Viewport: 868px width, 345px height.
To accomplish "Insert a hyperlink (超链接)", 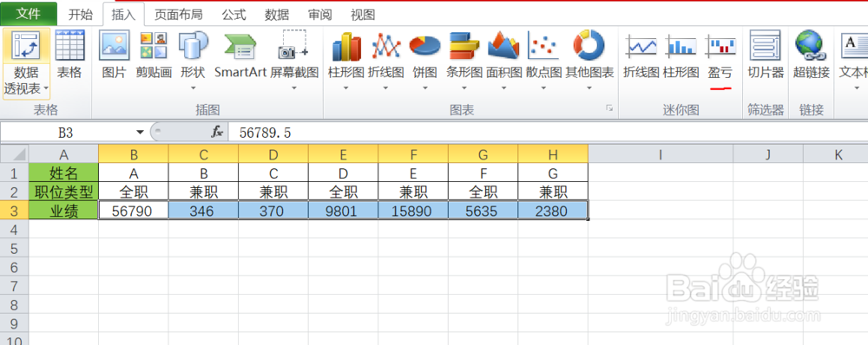I will tap(811, 55).
